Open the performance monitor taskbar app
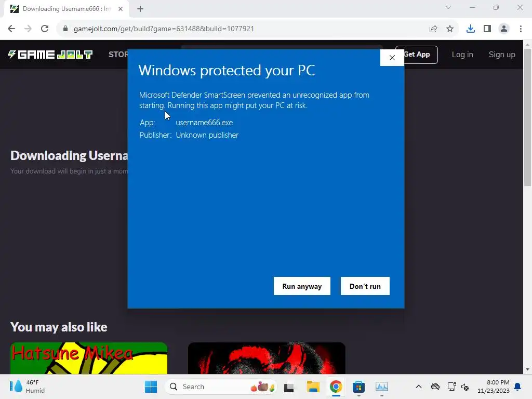Screen dimensions: 532x399 pyautogui.click(x=382, y=387)
